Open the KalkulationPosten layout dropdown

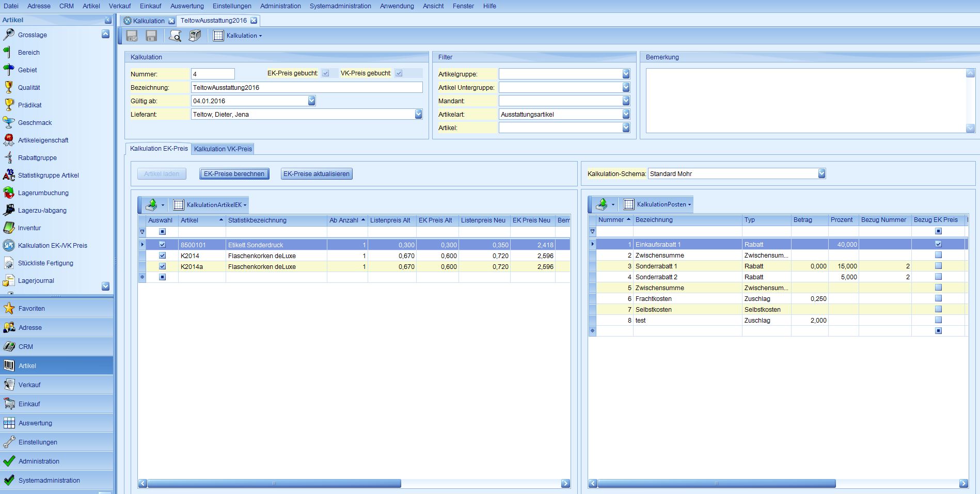coord(657,204)
